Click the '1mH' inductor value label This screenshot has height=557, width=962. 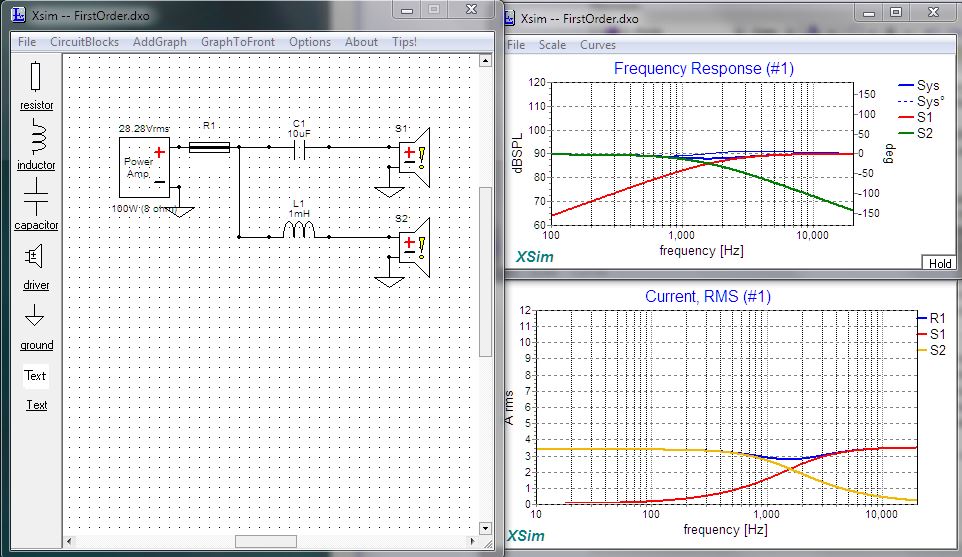(x=299, y=213)
